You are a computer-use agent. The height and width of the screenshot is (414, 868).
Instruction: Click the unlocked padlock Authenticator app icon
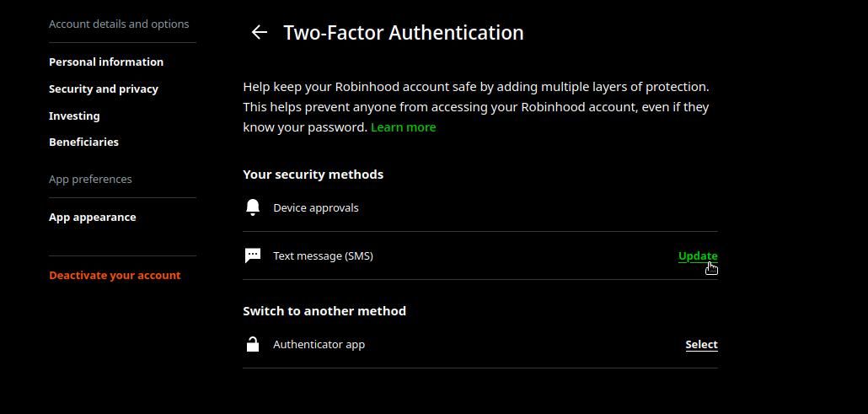[252, 344]
